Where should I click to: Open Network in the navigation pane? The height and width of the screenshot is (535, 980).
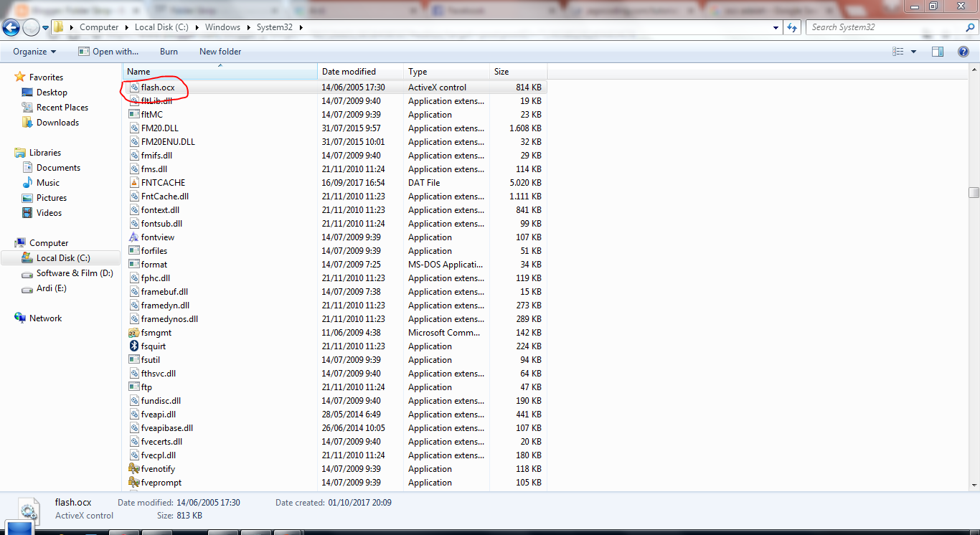click(44, 318)
